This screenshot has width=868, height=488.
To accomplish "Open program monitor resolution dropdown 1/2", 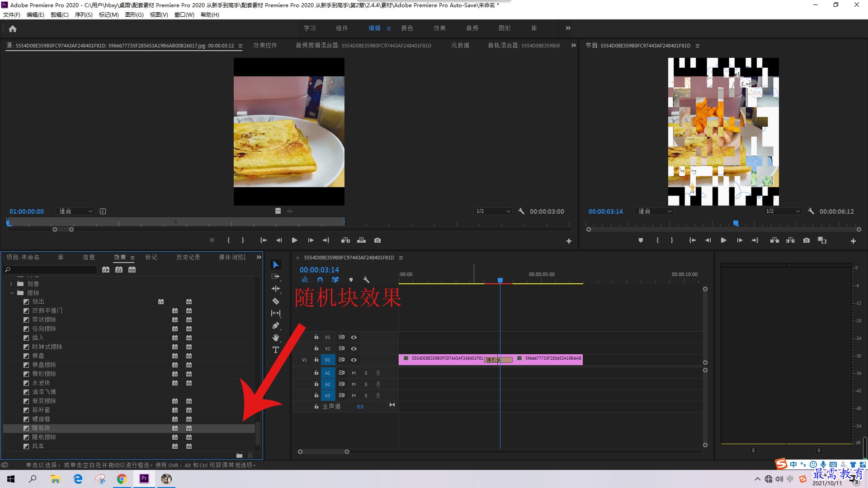I will click(783, 211).
